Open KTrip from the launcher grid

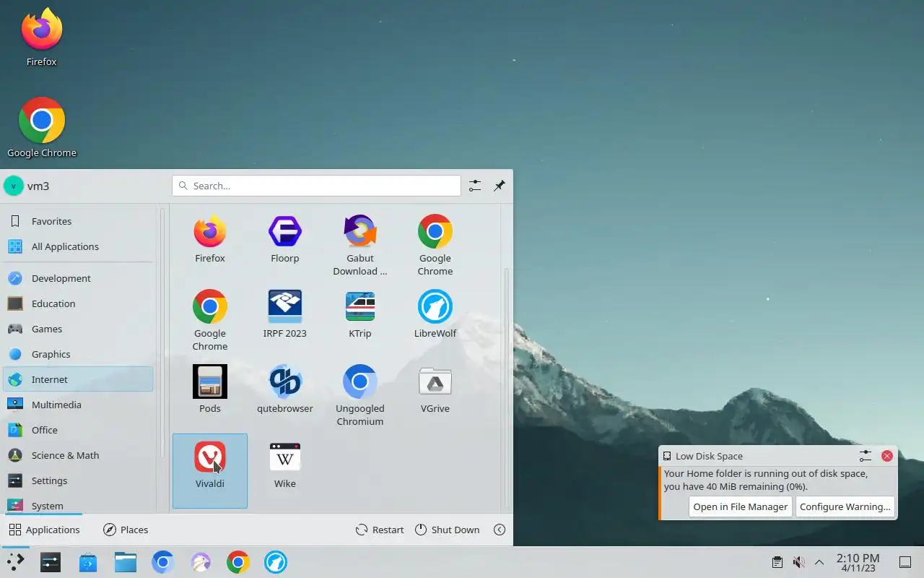point(360,314)
